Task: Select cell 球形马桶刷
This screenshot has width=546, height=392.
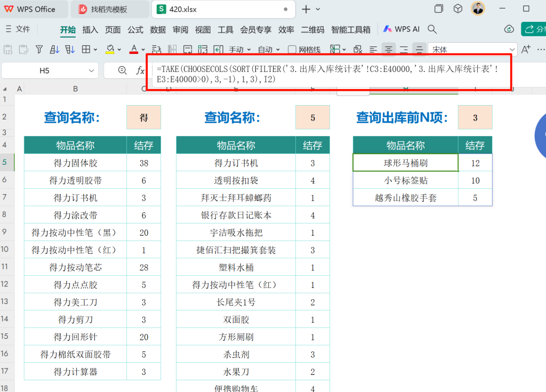Action: pyautogui.click(x=406, y=163)
